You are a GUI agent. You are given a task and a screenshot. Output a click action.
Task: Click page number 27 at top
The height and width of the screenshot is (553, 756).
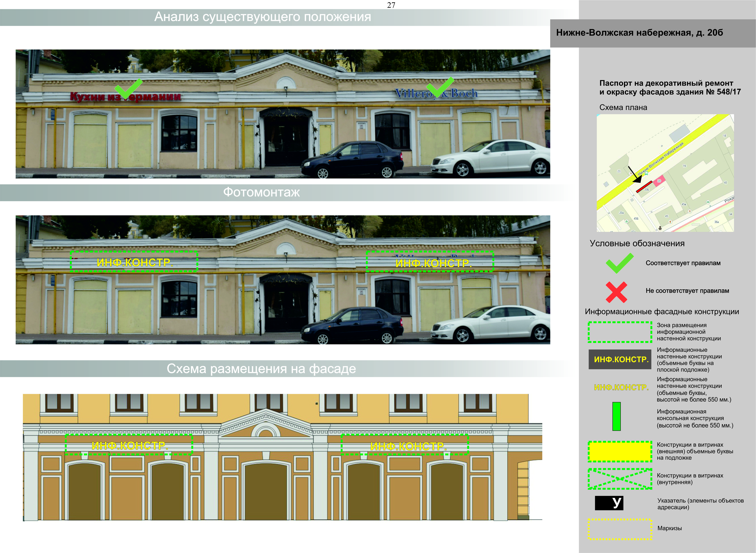(391, 5)
